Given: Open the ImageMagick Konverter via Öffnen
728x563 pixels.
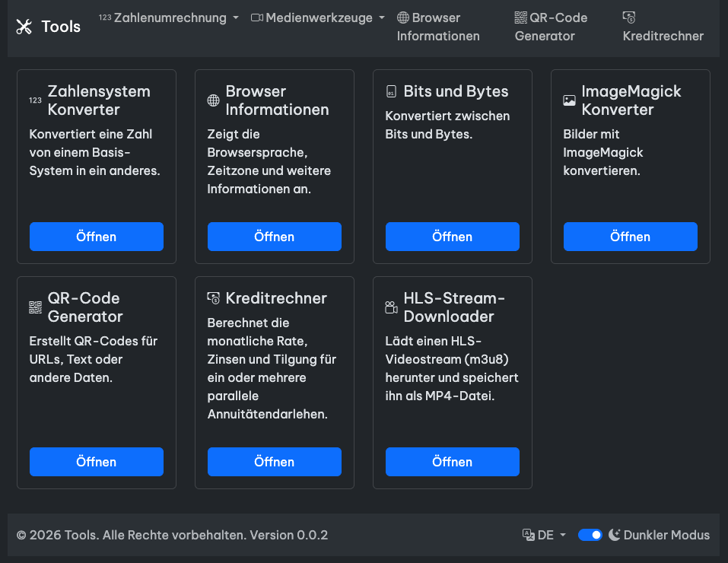Looking at the screenshot, I should point(631,237).
